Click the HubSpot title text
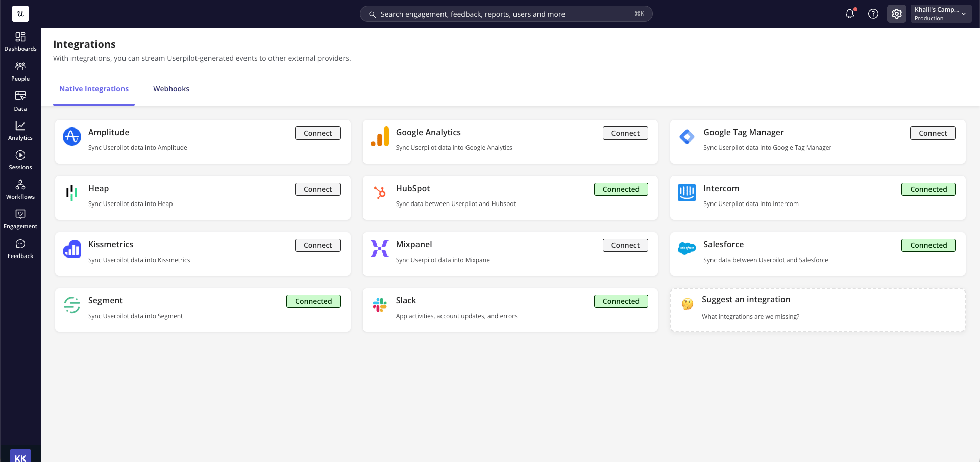Screen dimensions: 980x462 (413, 188)
